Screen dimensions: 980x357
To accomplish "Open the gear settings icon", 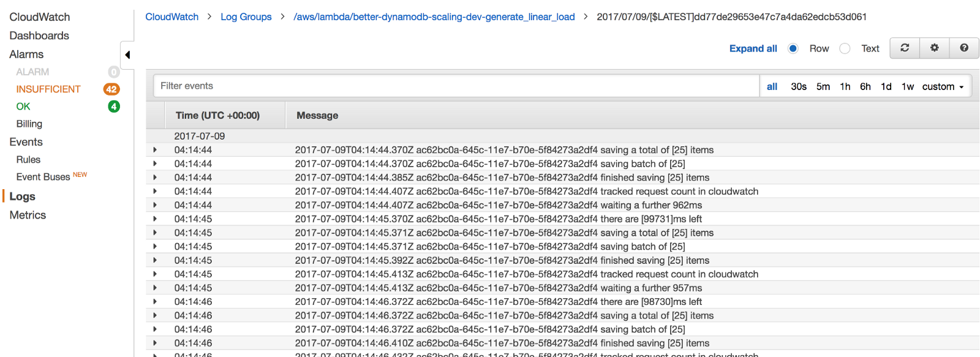I will 934,48.
